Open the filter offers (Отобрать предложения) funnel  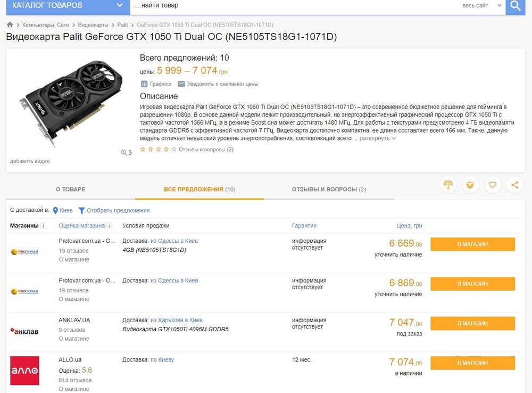tap(81, 210)
